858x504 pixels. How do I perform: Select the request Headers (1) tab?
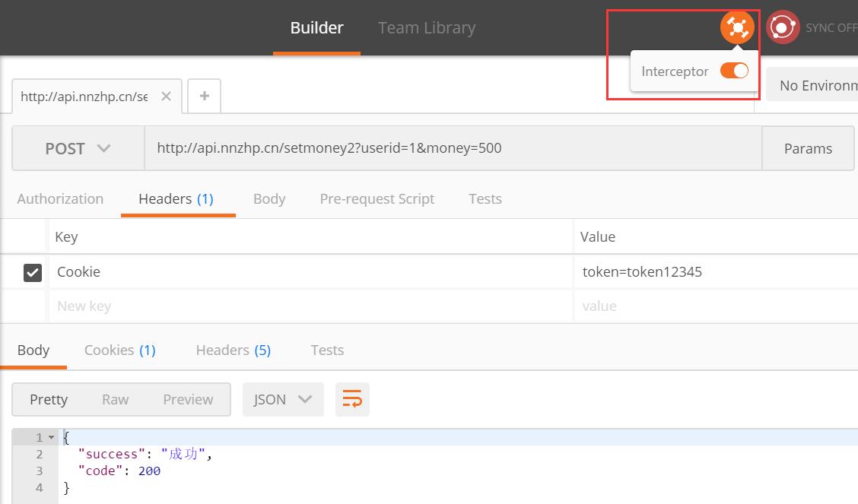click(176, 199)
